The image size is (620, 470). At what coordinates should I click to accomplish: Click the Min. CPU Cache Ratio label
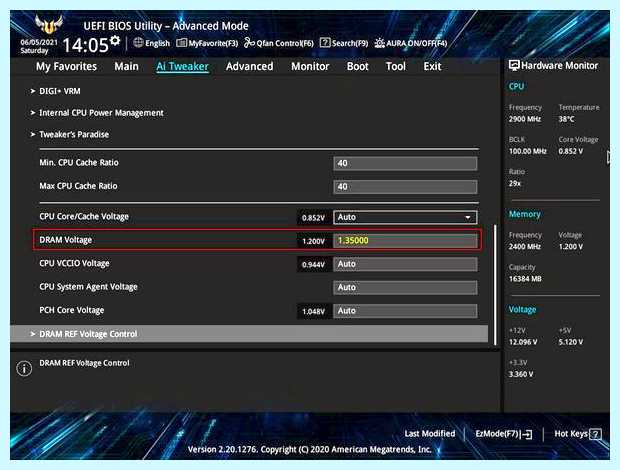click(x=79, y=162)
